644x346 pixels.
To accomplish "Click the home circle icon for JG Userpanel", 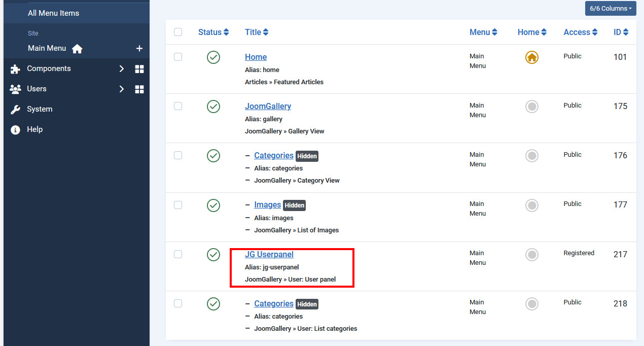I will click(532, 254).
